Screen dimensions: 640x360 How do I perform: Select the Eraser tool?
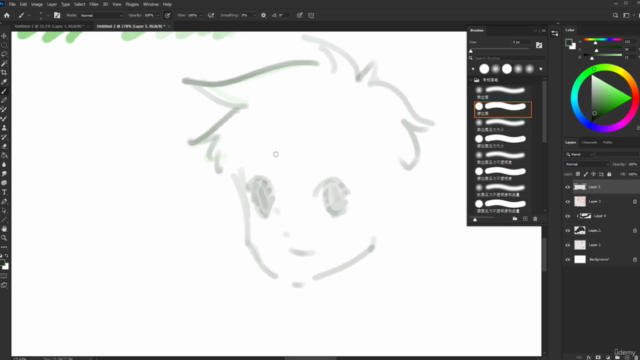[4, 146]
